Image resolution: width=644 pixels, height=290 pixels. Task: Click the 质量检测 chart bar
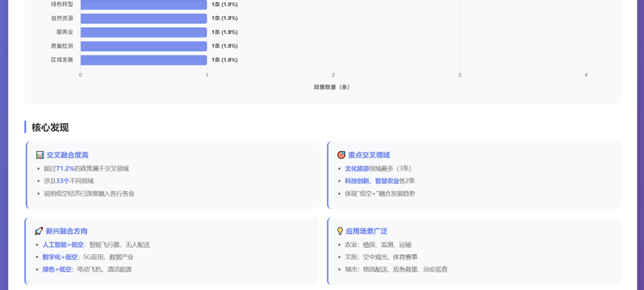144,46
